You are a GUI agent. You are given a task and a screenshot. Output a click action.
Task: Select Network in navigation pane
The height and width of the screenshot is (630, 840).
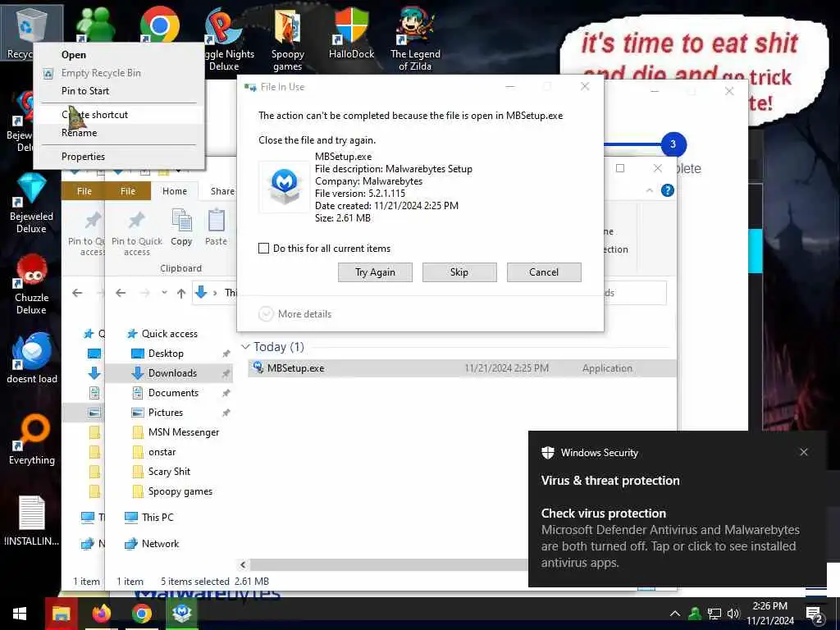click(160, 544)
